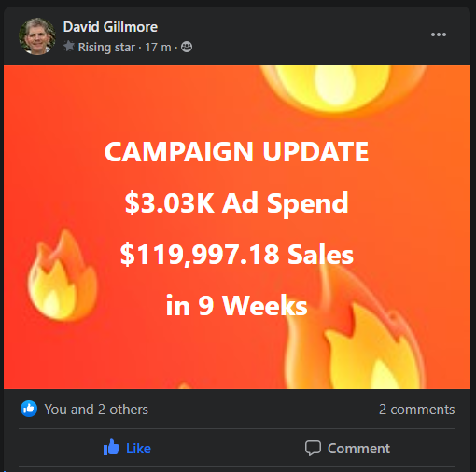Screen dimensions: 476x472
Task: Click the Comment button
Action: click(347, 448)
